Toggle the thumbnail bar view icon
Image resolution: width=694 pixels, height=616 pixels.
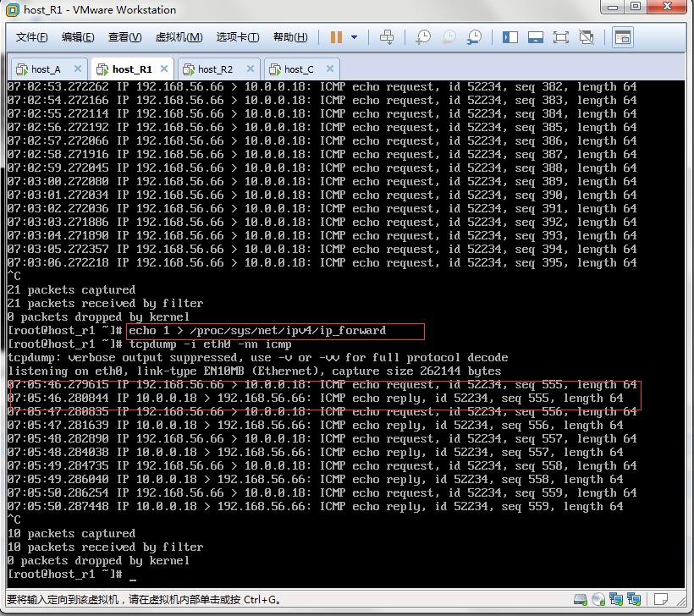click(535, 37)
